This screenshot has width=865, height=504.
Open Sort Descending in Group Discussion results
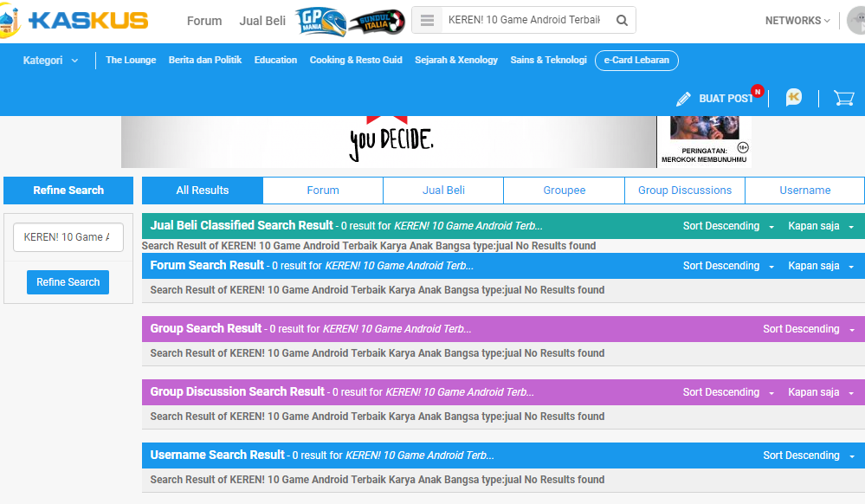point(728,392)
